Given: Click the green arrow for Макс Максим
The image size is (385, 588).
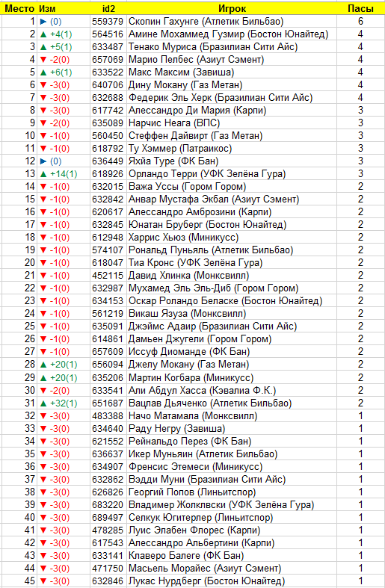Looking at the screenshot, I should 43,72.
